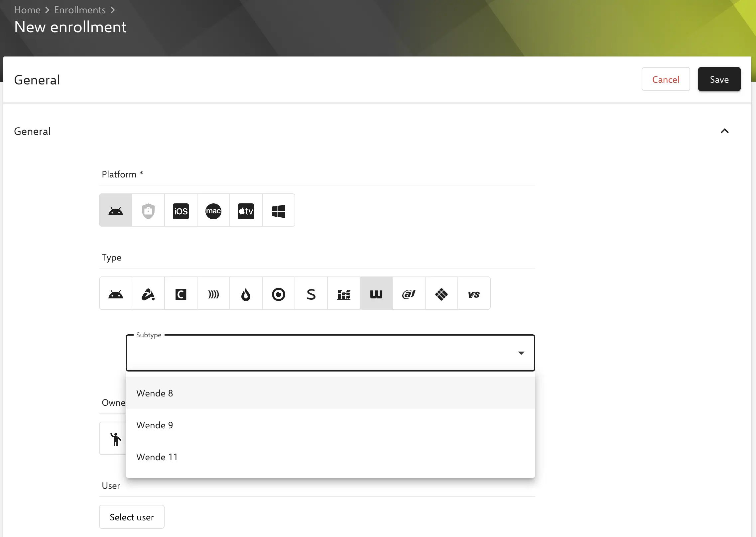Viewport: 756px width, 537px height.
Task: Choose the Windows platform icon
Action: [279, 211]
